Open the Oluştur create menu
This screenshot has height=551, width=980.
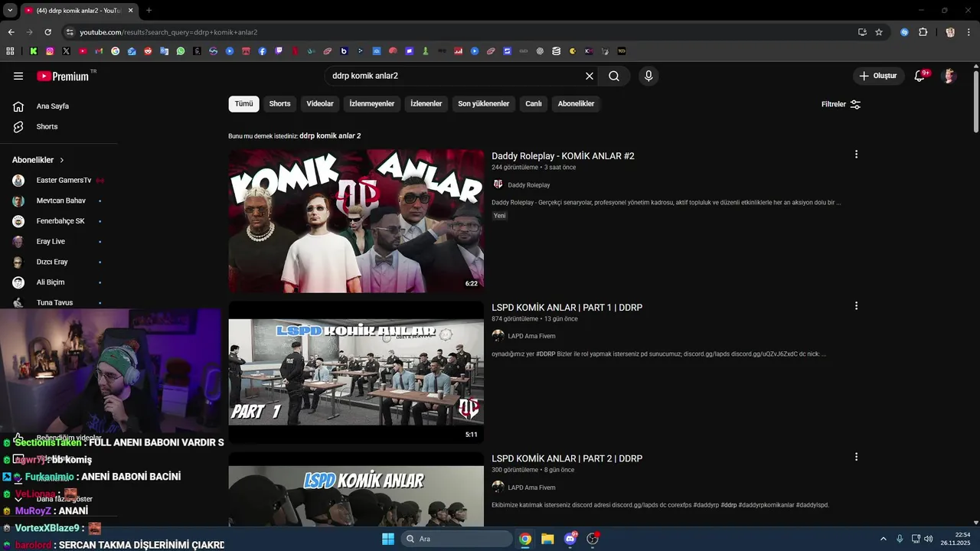(878, 76)
